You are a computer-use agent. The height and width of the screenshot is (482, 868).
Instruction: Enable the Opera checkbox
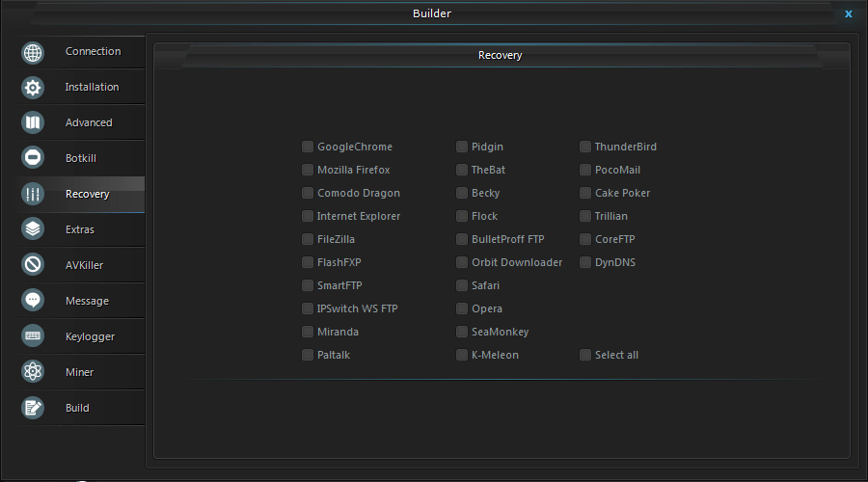pyautogui.click(x=462, y=308)
